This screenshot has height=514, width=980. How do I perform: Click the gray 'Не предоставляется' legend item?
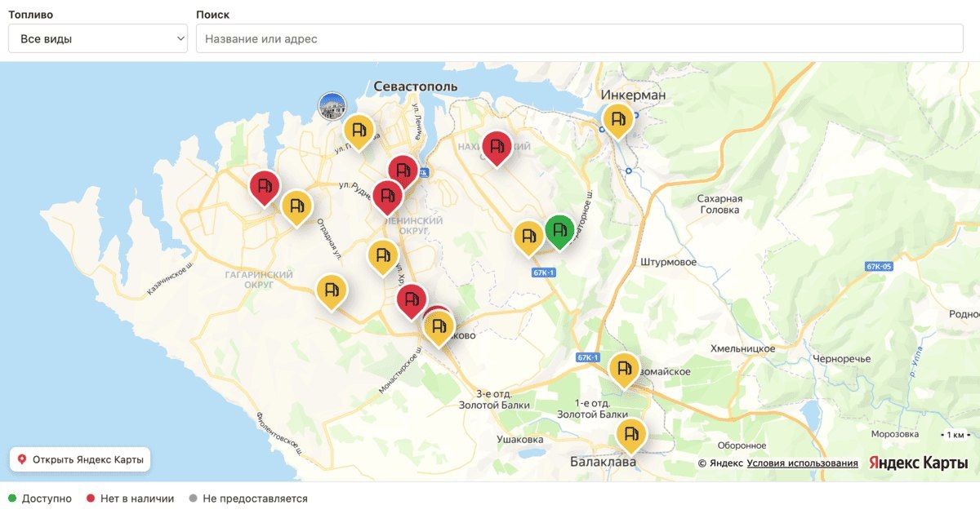pyautogui.click(x=248, y=498)
